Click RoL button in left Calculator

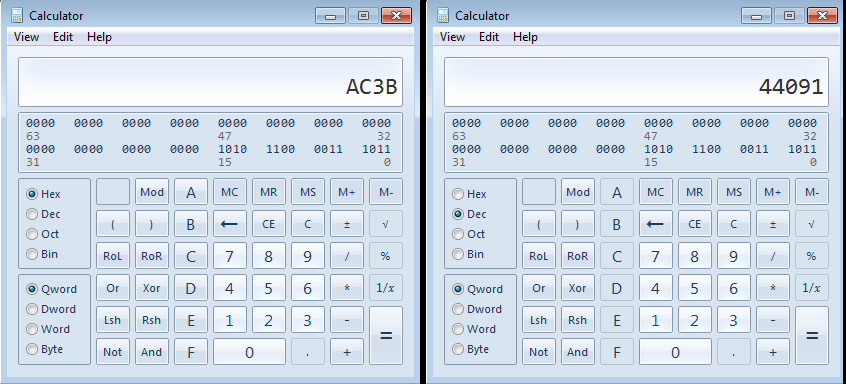tap(113, 256)
